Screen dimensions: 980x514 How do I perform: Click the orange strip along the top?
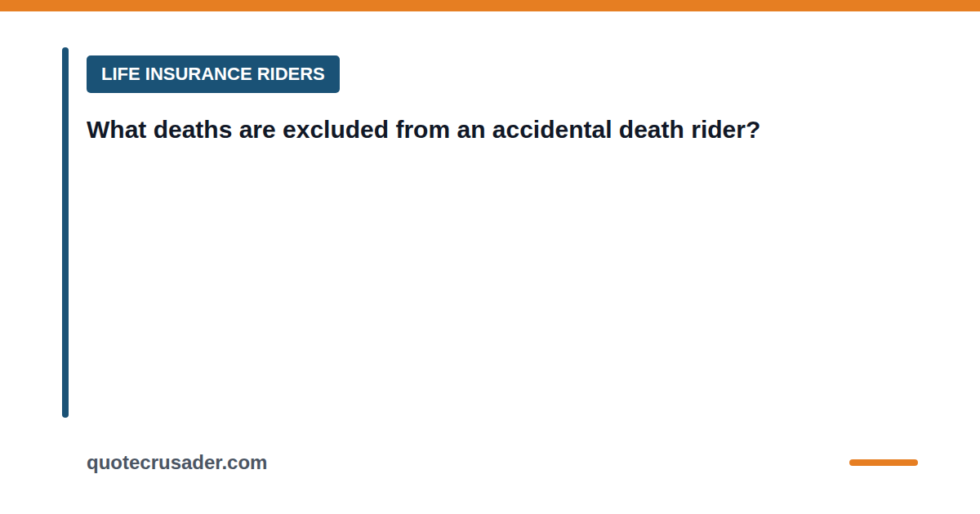pyautogui.click(x=490, y=6)
